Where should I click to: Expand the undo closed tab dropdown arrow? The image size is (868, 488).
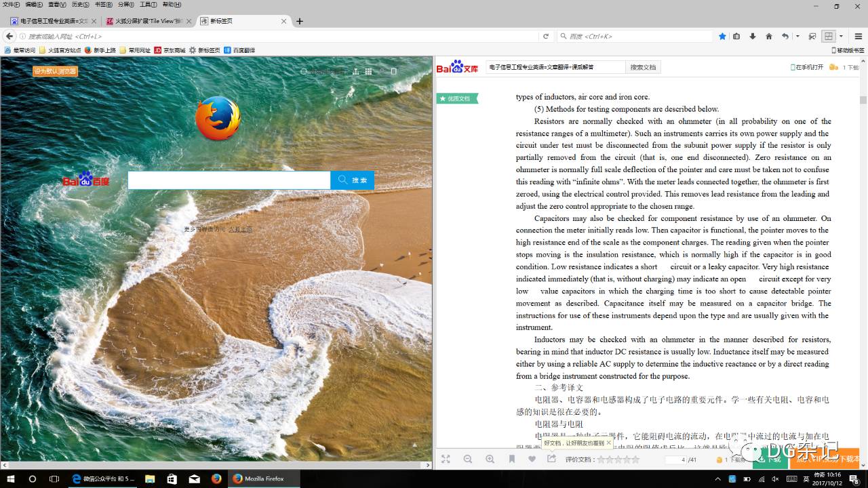pyautogui.click(x=797, y=36)
